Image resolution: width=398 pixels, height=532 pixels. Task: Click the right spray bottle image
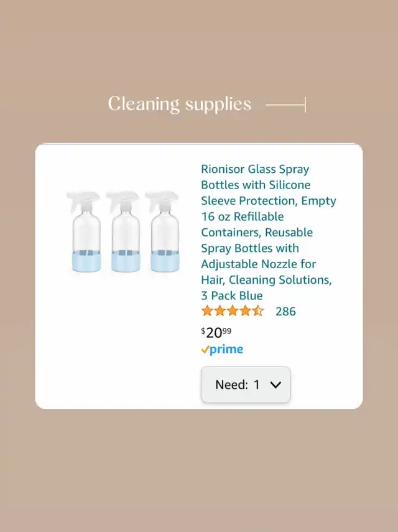164,231
